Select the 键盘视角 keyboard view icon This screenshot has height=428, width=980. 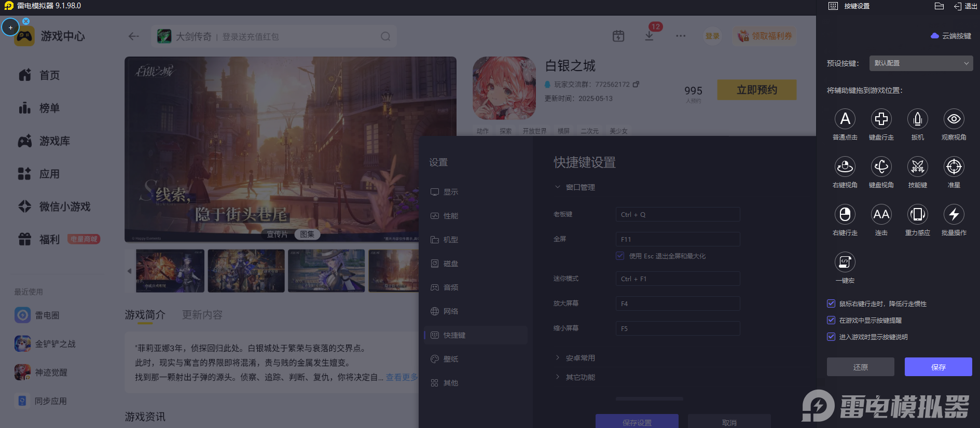tap(881, 167)
